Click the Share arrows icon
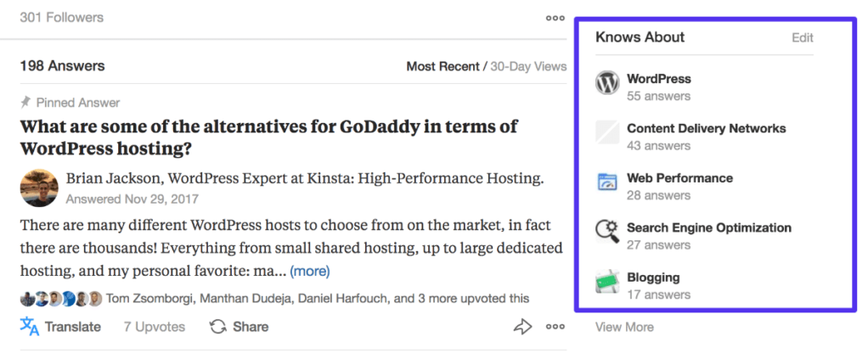The image size is (868, 359). [218, 327]
